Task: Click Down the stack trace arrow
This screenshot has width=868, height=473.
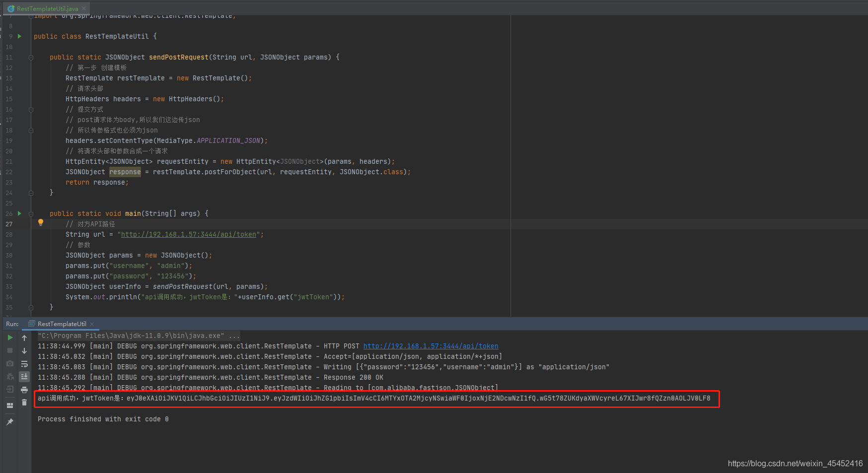Action: point(24,350)
